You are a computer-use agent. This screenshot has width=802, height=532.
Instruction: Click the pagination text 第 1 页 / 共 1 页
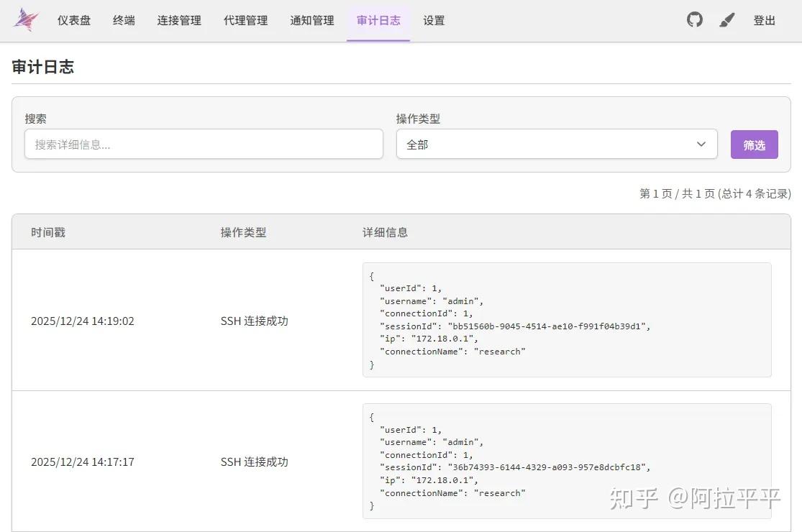(x=677, y=193)
